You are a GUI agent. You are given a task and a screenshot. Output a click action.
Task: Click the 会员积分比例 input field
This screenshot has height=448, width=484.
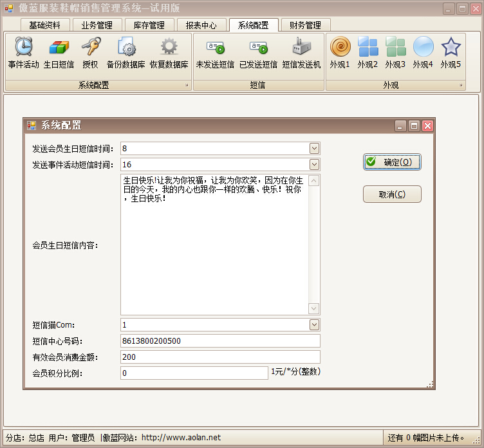click(x=194, y=373)
